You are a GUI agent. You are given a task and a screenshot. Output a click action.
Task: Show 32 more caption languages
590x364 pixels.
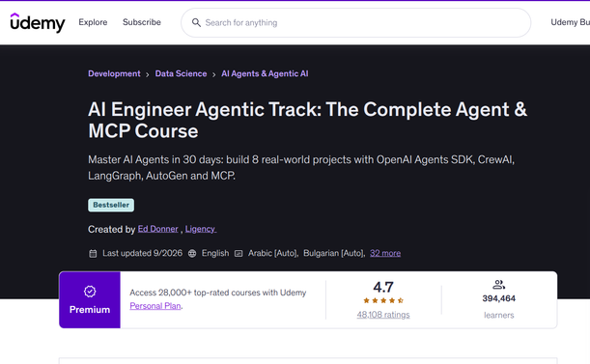coord(385,253)
